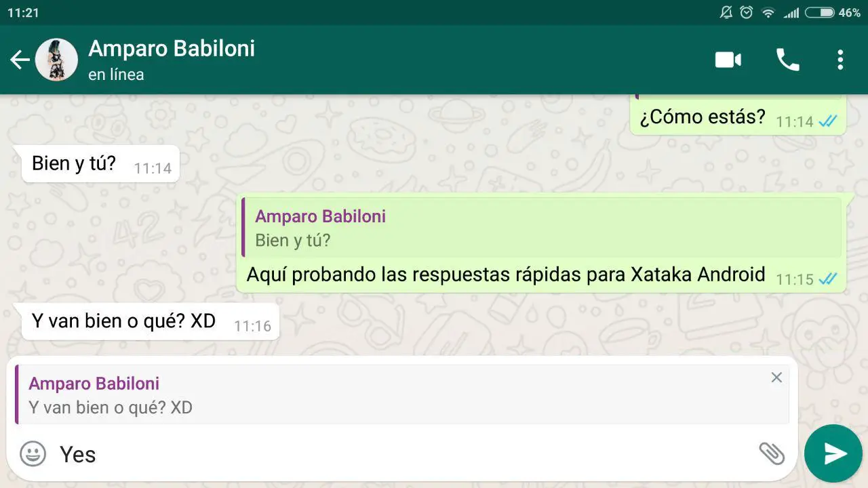Tap the quoted 'Bien y tú?' reply block

[x=542, y=228]
